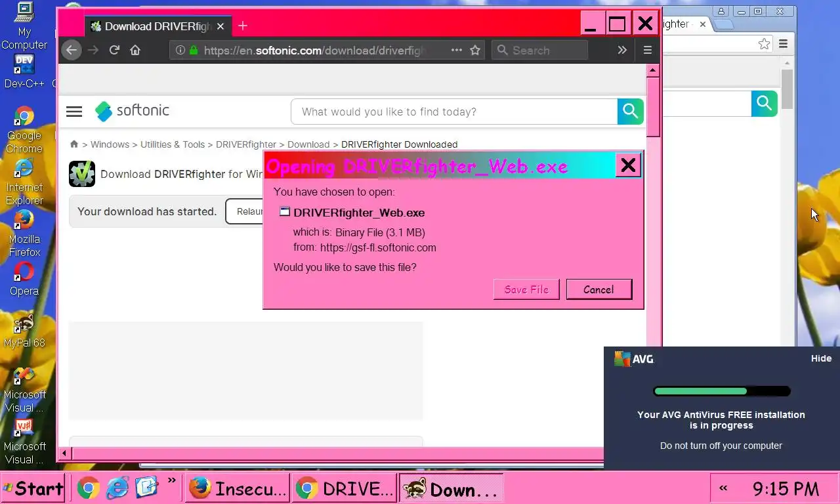Click the AVG logo in the popup

[x=633, y=359]
